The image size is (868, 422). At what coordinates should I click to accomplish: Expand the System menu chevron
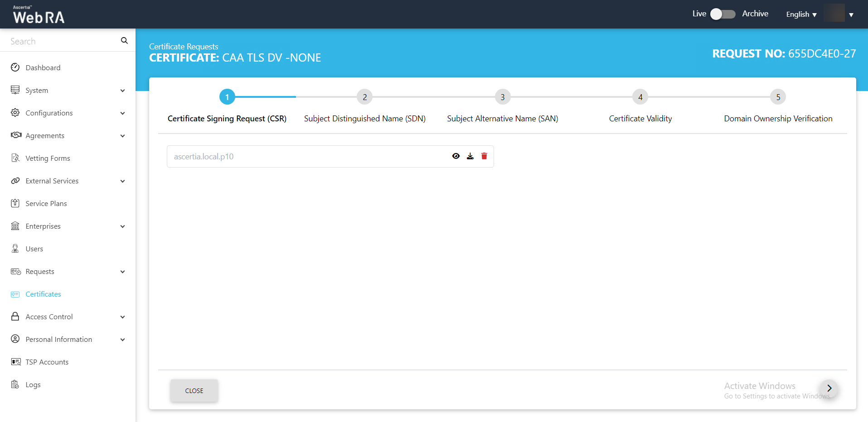pyautogui.click(x=122, y=91)
